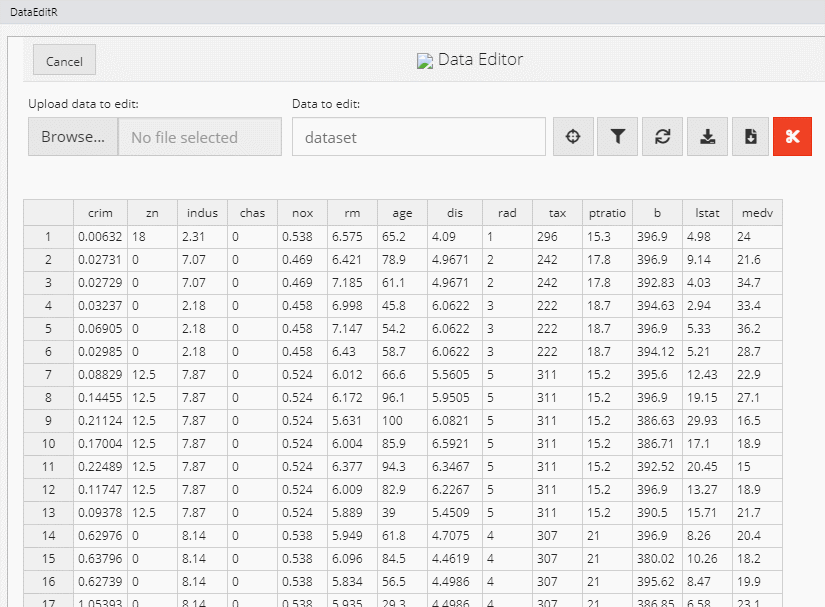Image resolution: width=825 pixels, height=607 pixels.
Task: Click the file download document icon
Action: (x=751, y=137)
